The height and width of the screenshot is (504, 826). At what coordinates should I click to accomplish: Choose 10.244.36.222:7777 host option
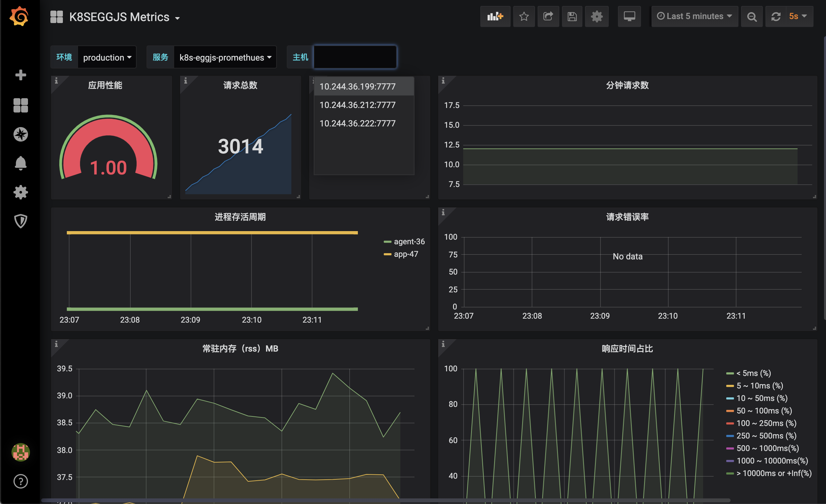click(357, 123)
